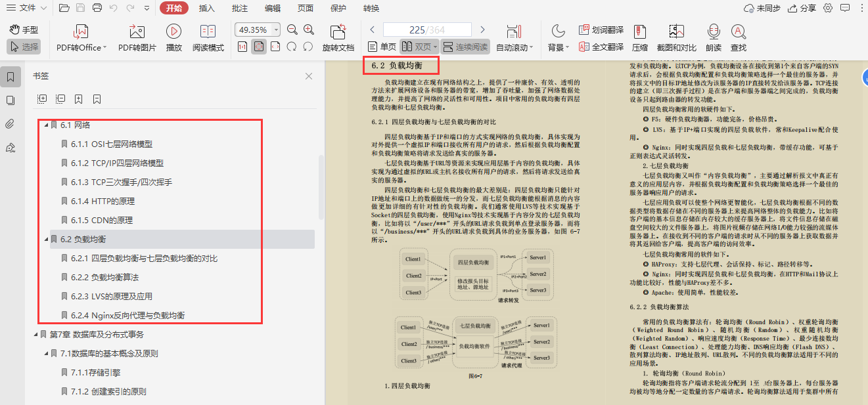
Task: Switch to the 批注 tab
Action: [240, 9]
